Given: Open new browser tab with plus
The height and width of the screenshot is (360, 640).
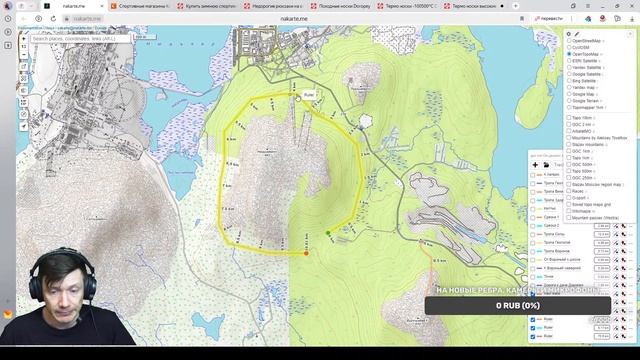Looking at the screenshot, I should click(516, 6).
